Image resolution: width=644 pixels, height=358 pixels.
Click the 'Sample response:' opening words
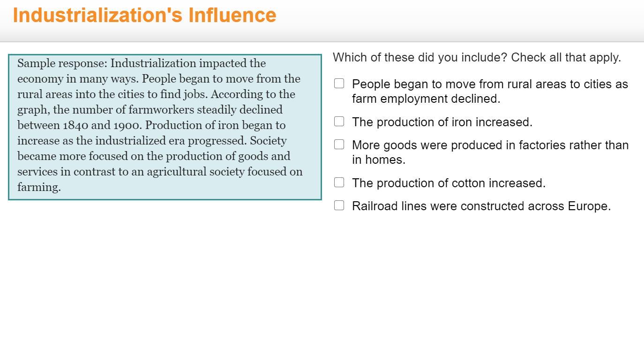point(62,63)
